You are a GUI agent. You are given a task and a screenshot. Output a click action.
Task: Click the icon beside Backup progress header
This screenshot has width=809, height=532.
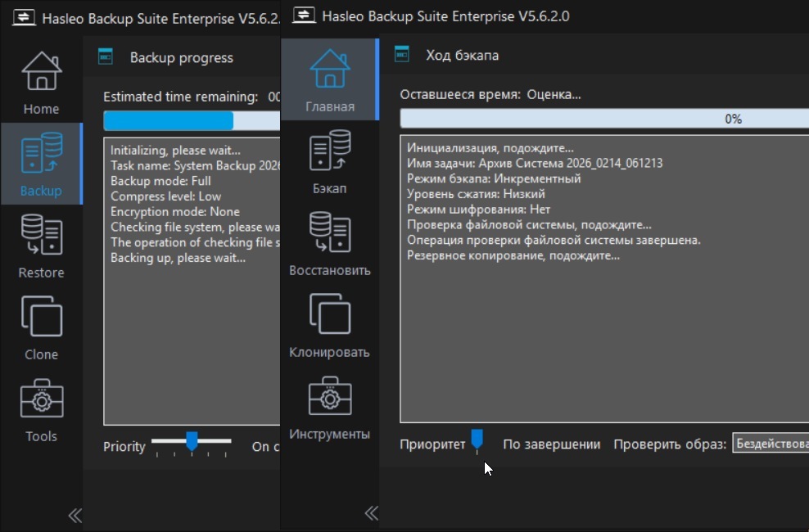(106, 57)
